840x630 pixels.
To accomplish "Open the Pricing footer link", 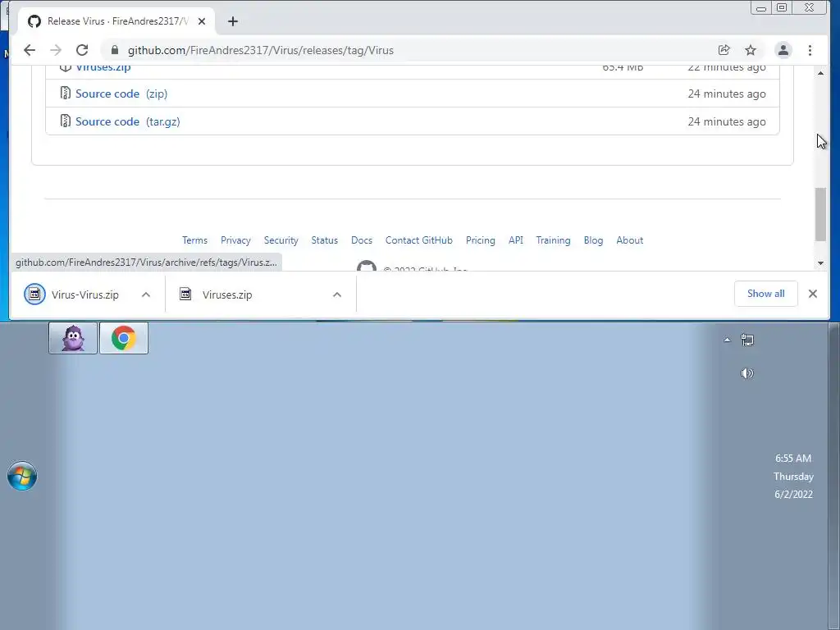I will click(x=481, y=240).
